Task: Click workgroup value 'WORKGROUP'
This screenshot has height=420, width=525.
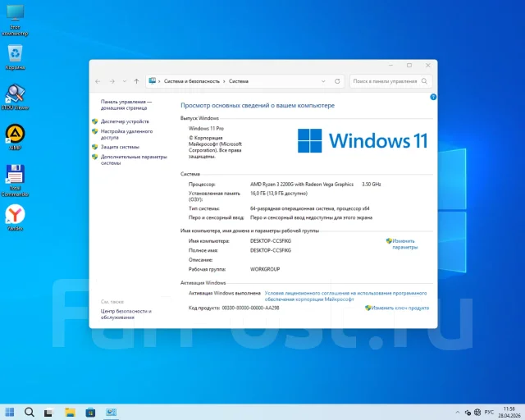Action: click(265, 269)
